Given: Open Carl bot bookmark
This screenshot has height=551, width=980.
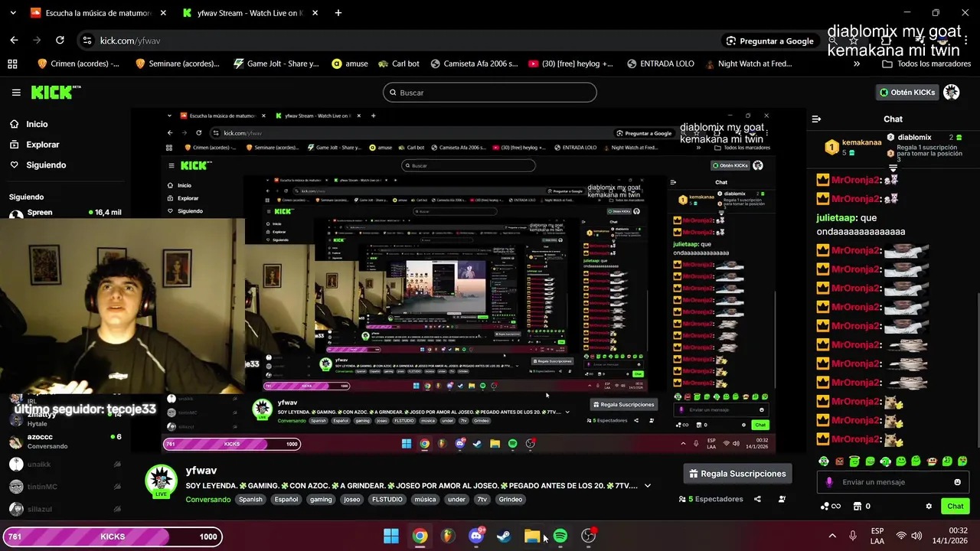Looking at the screenshot, I should click(x=398, y=64).
